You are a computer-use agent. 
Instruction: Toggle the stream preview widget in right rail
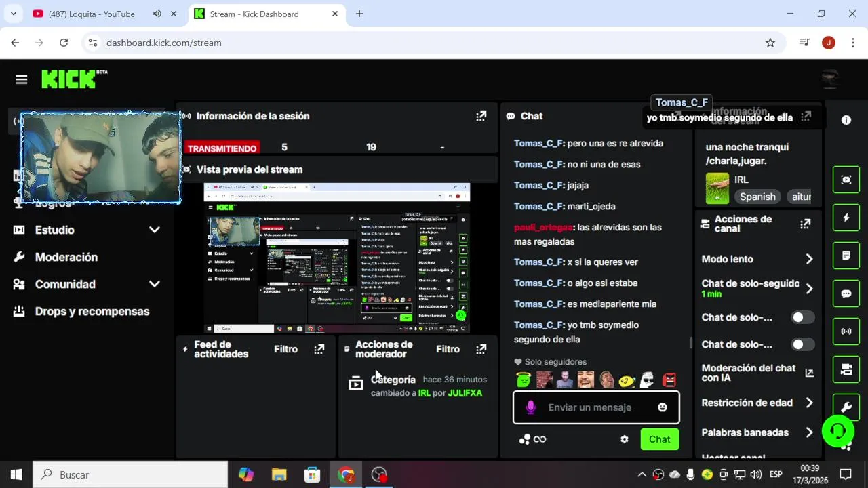tap(846, 180)
